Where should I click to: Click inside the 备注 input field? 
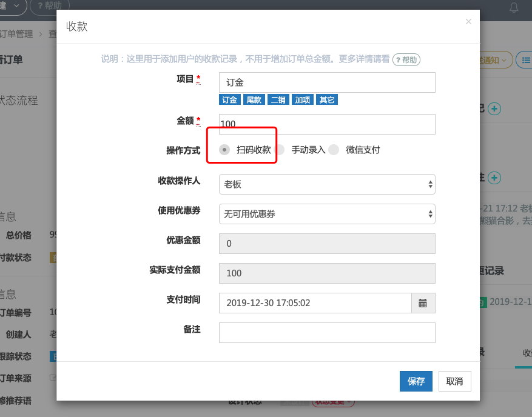tap(327, 332)
